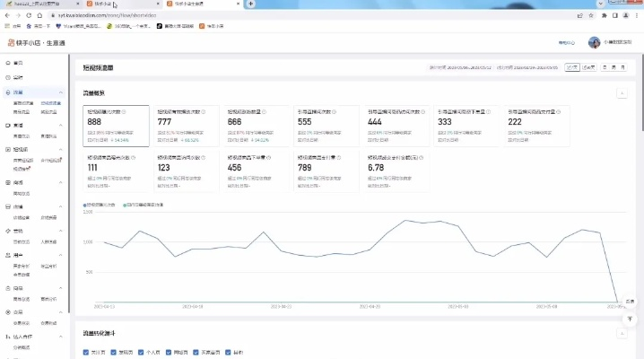Click the download icon in the overview panel
Image resolution: width=644 pixels, height=359 pixels.
(x=622, y=92)
